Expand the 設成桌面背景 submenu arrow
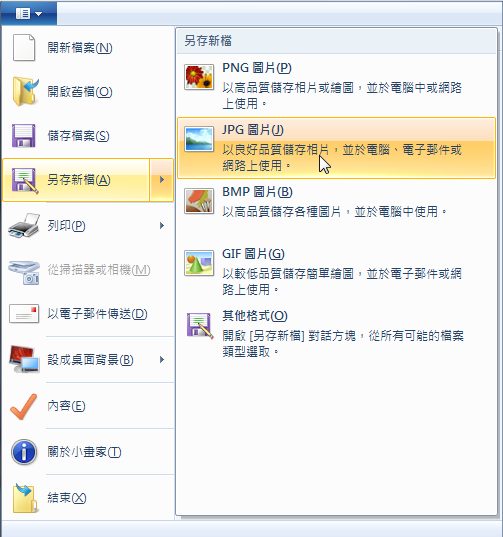The image size is (503, 537). coord(162,359)
